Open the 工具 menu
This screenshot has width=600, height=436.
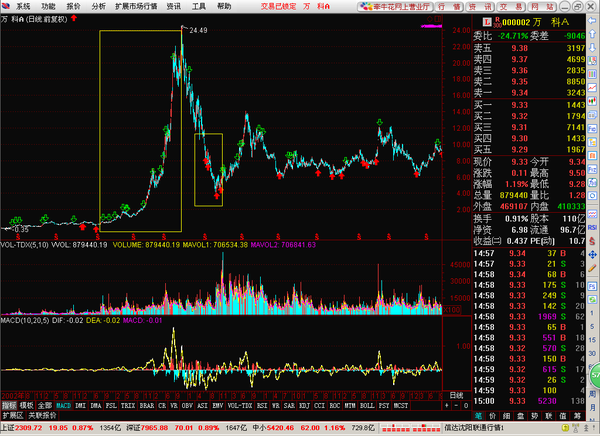click(199, 6)
